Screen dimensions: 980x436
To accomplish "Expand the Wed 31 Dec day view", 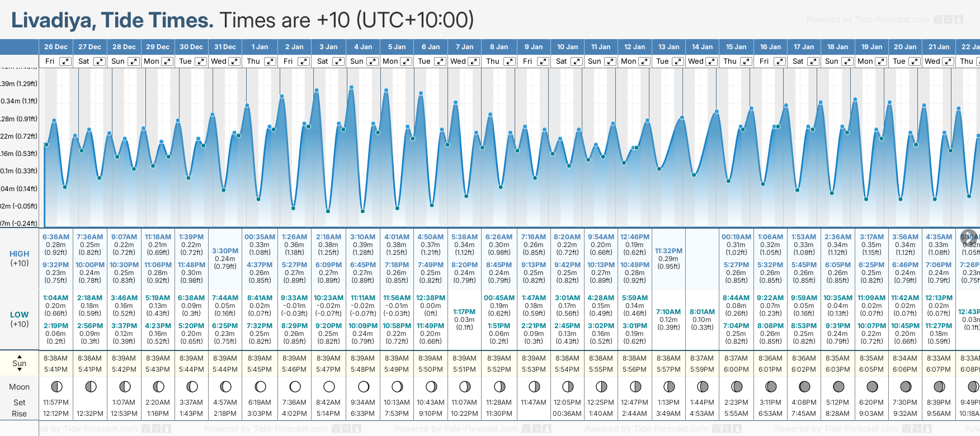I will (234, 61).
